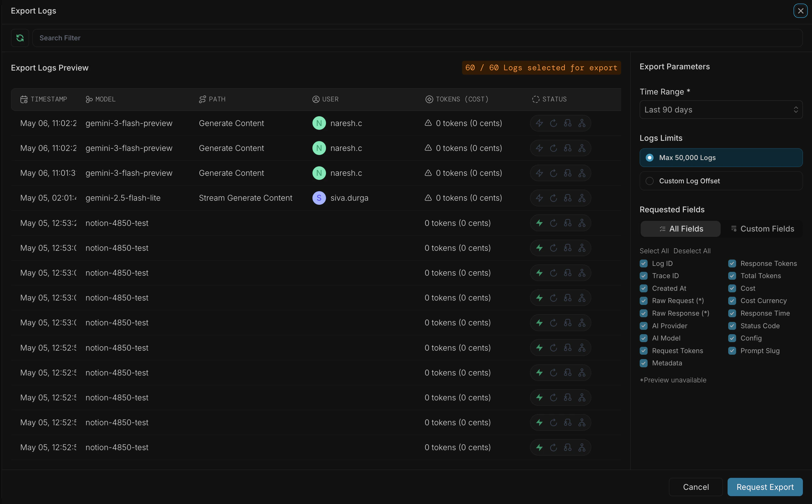Viewport: 812px width, 504px height.
Task: Toggle the Total Tokens checkbox
Action: [x=732, y=276]
